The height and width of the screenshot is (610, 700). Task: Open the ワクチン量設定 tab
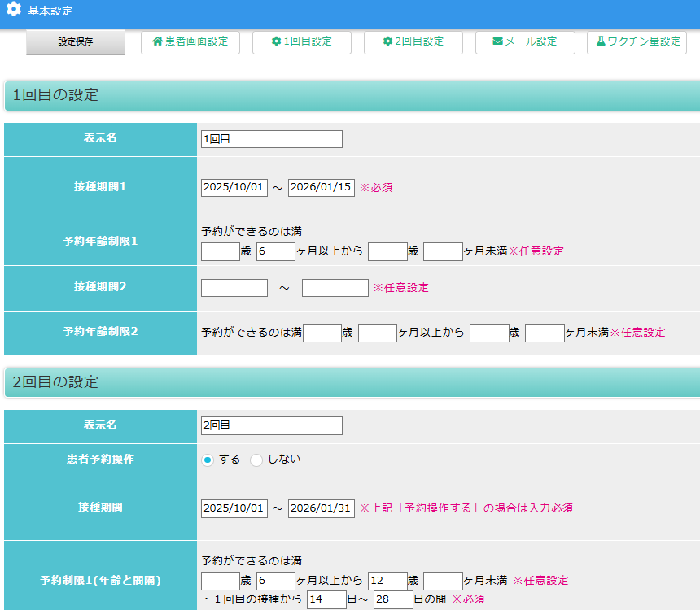click(637, 42)
